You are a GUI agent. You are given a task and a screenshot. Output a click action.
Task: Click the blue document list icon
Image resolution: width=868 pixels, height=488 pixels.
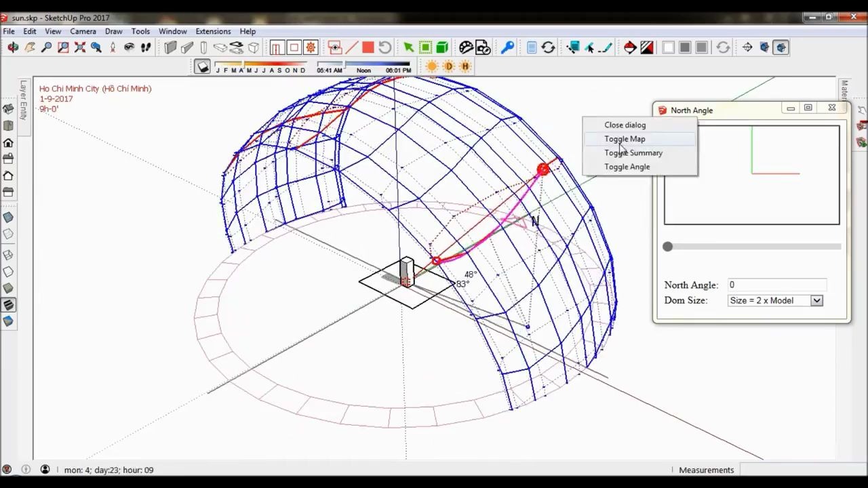click(x=532, y=47)
